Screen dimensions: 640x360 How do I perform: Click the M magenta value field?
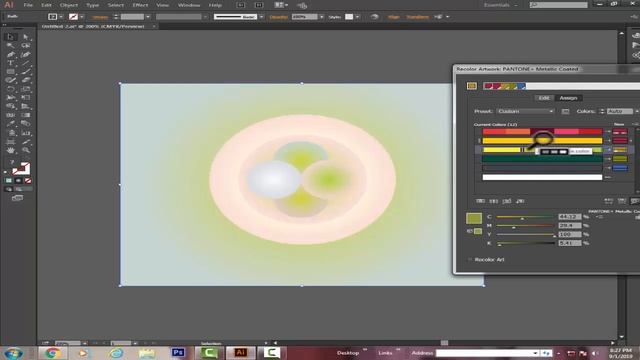point(569,225)
